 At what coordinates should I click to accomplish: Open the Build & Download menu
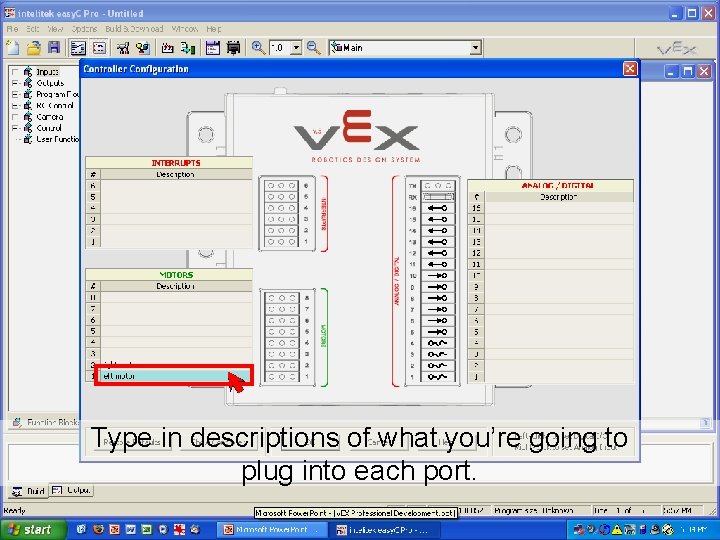coord(134,28)
